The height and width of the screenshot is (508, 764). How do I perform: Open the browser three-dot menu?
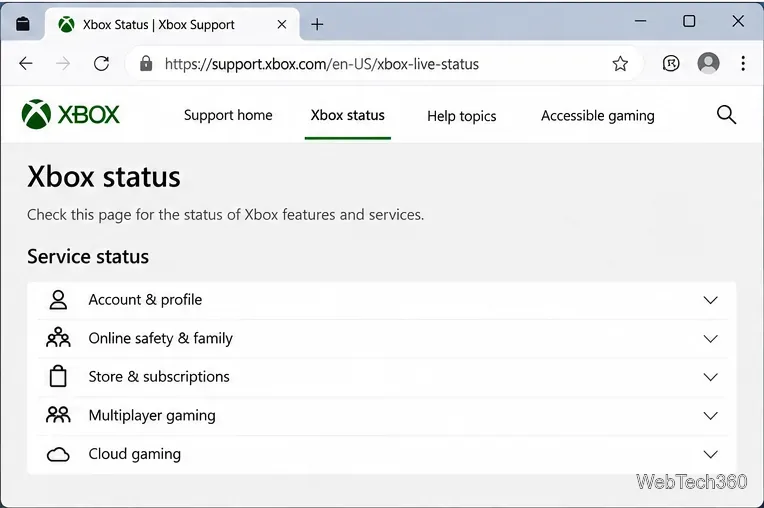tap(743, 63)
